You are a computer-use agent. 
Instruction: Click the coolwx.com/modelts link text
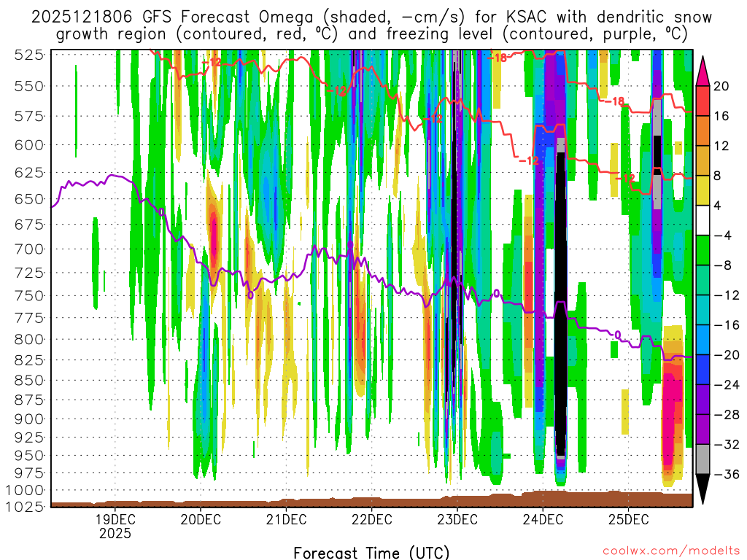[x=671, y=551]
